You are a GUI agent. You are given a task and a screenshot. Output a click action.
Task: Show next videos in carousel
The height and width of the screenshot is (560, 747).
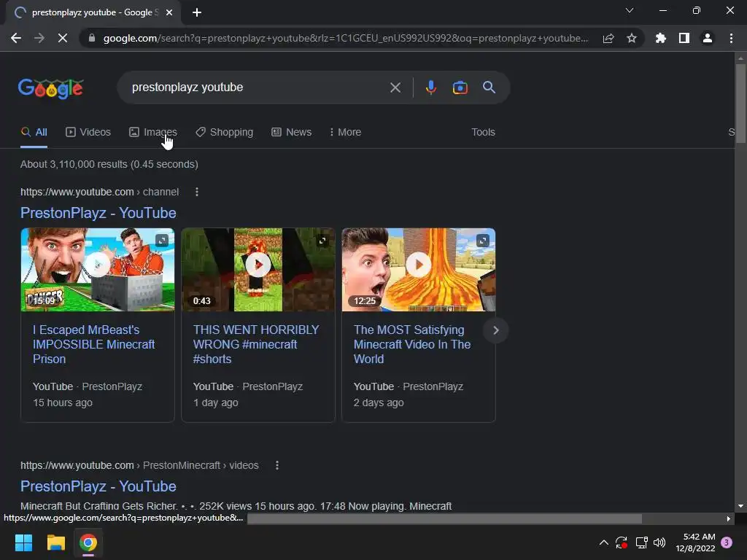click(495, 330)
